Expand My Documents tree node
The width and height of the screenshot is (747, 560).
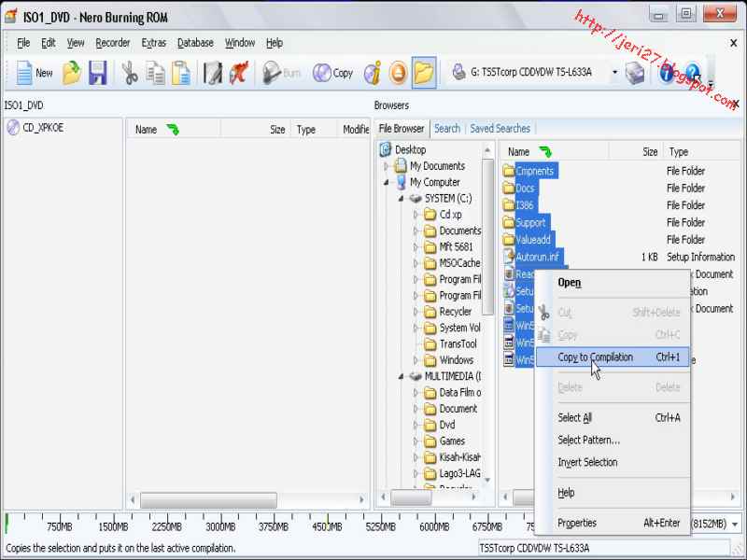387,166
